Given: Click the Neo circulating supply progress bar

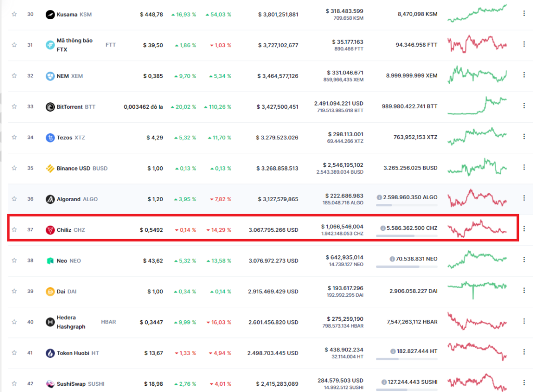Looking at the screenshot, I should coord(407,267).
